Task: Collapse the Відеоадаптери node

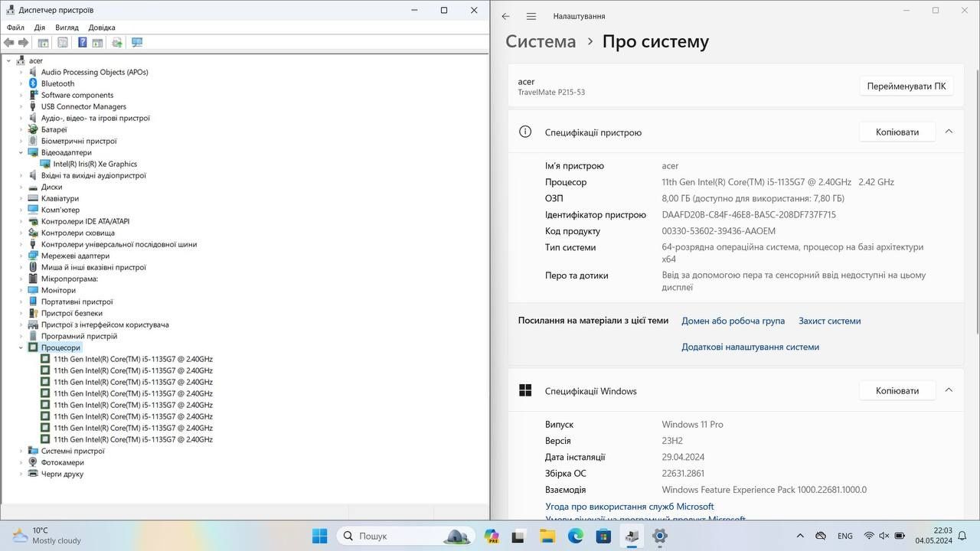Action: (21, 152)
